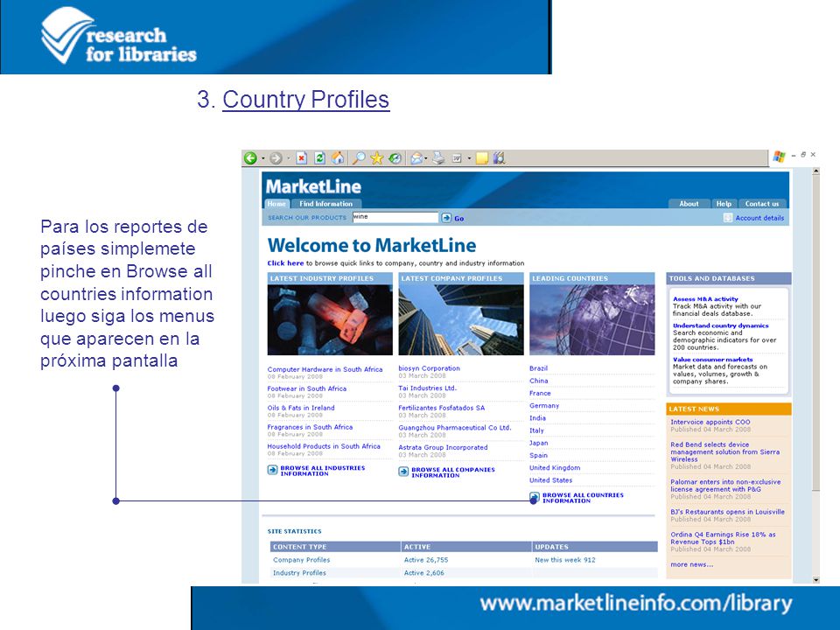
Task: Click the 'more news...' link
Action: tap(691, 564)
